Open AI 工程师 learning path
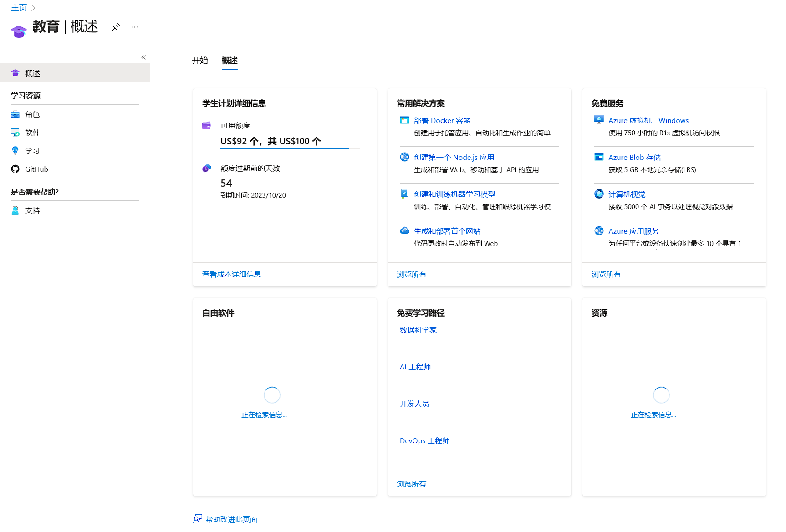The width and height of the screenshot is (786, 532). [415, 367]
